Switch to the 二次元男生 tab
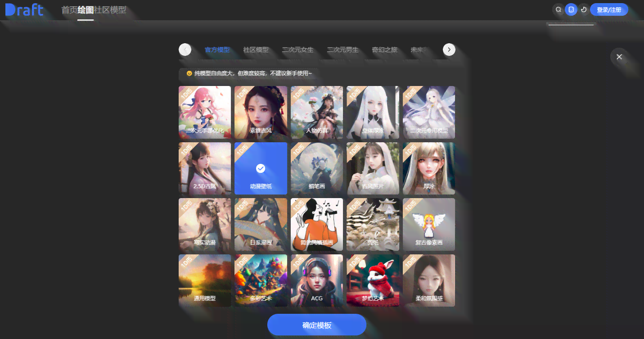The height and width of the screenshot is (339, 644). [343, 50]
